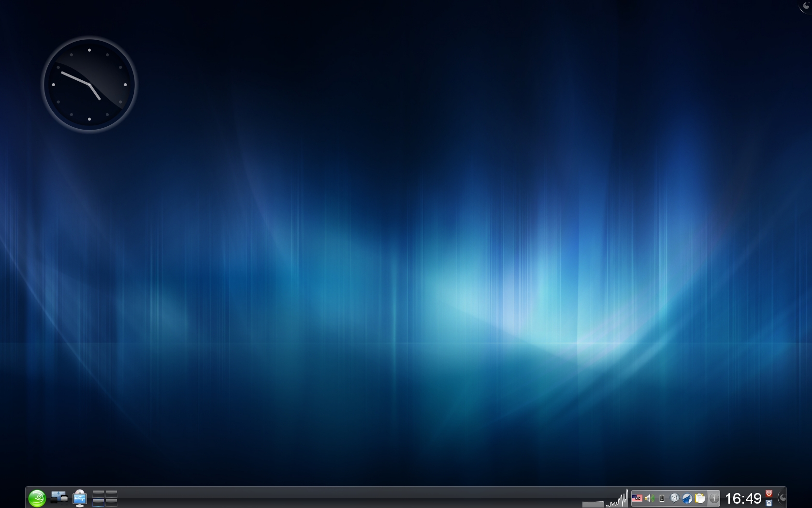Open the openSUSE Kickoff application launcher
Image resolution: width=812 pixels, height=508 pixels.
37,498
